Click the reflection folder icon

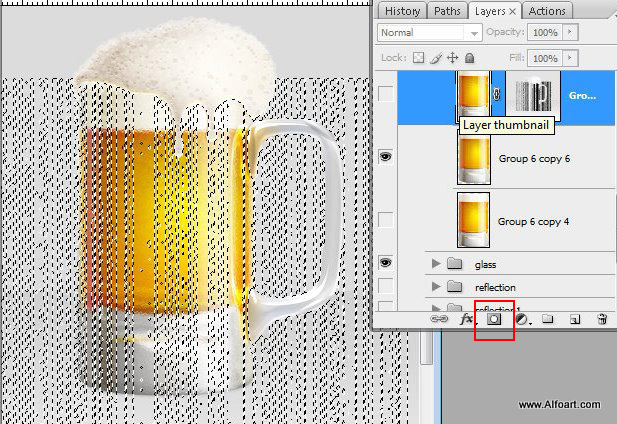pyautogui.click(x=455, y=286)
